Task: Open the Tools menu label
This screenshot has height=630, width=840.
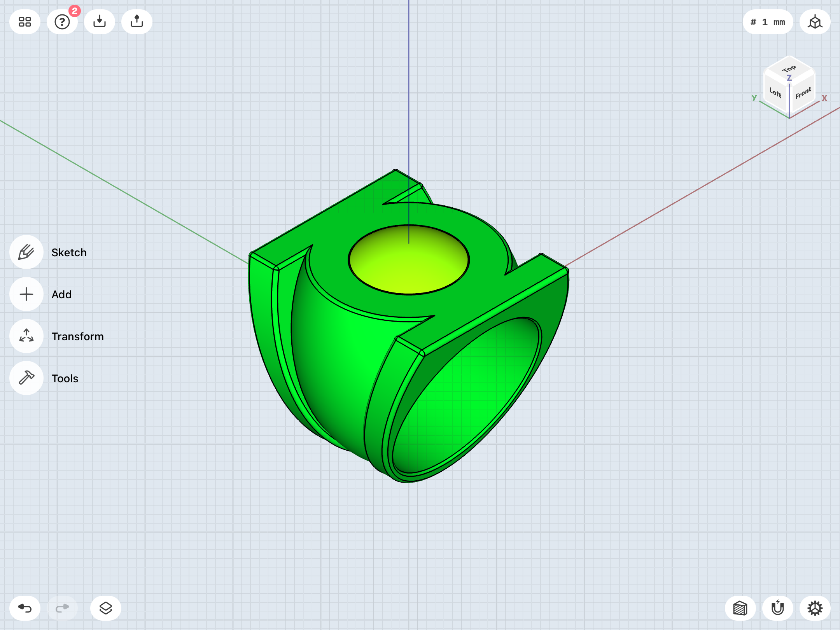Action: [65, 378]
